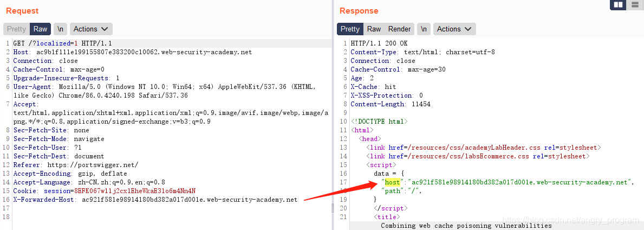
Task: Select side-by-side split layout icon
Action: (x=617, y=4)
